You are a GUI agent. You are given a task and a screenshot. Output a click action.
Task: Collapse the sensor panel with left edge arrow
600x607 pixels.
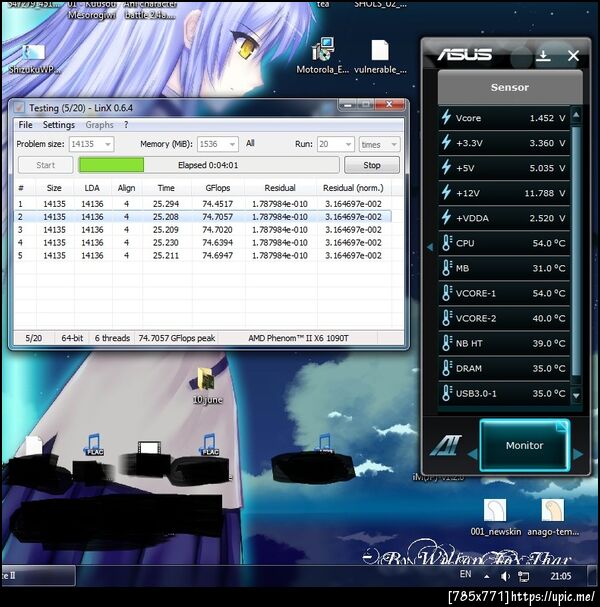tap(430, 247)
